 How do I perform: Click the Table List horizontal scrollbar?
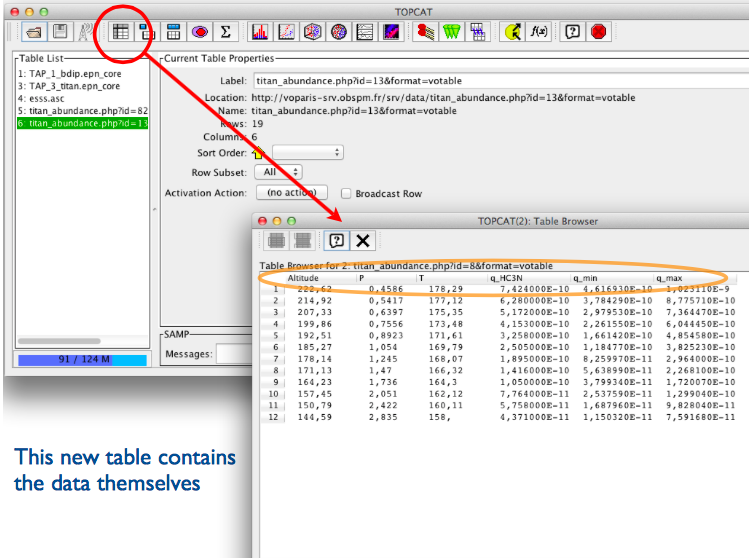pyautogui.click(x=59, y=341)
